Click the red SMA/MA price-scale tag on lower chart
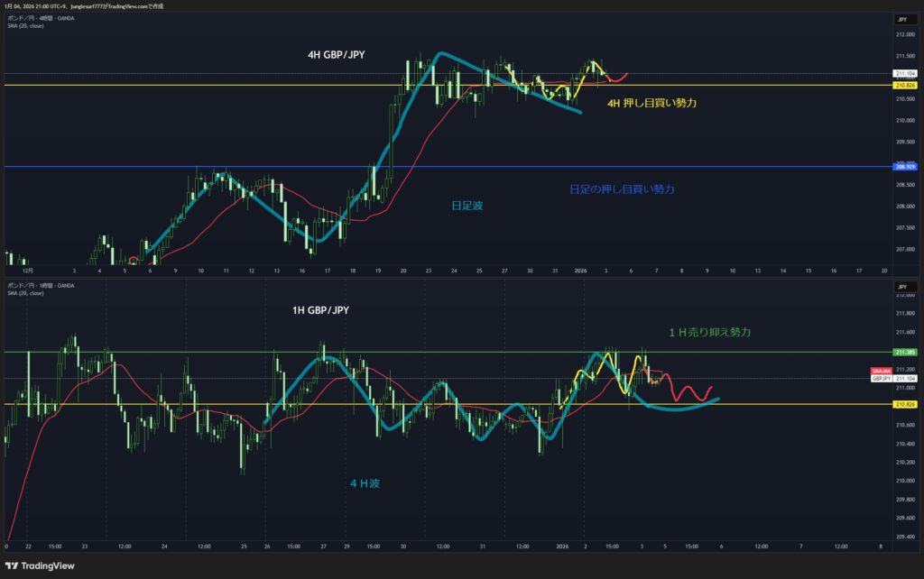924x579 pixels. (x=881, y=372)
